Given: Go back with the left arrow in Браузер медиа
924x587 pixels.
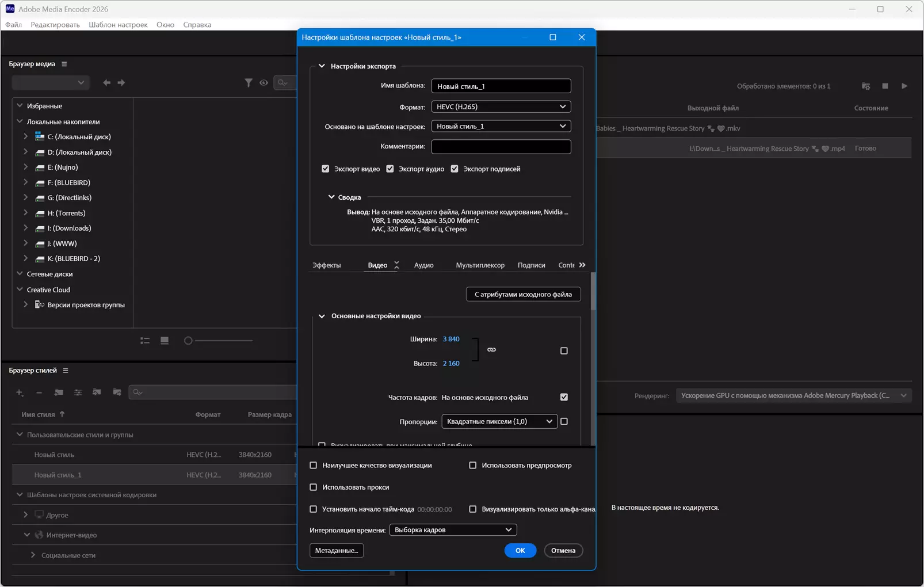Looking at the screenshot, I should (106, 83).
